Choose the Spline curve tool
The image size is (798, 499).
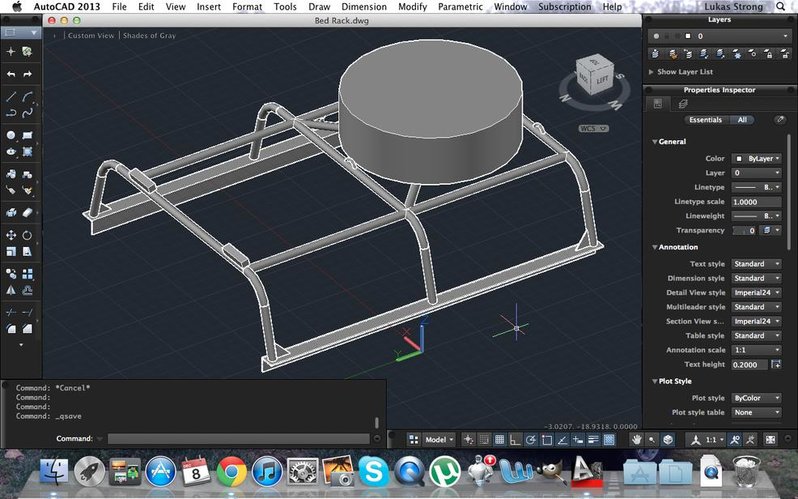27,113
